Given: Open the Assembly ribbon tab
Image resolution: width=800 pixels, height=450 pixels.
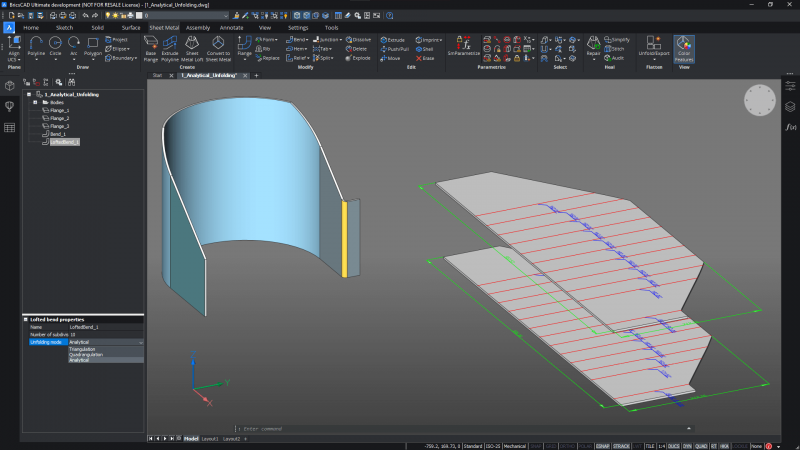Looking at the screenshot, I should point(198,27).
